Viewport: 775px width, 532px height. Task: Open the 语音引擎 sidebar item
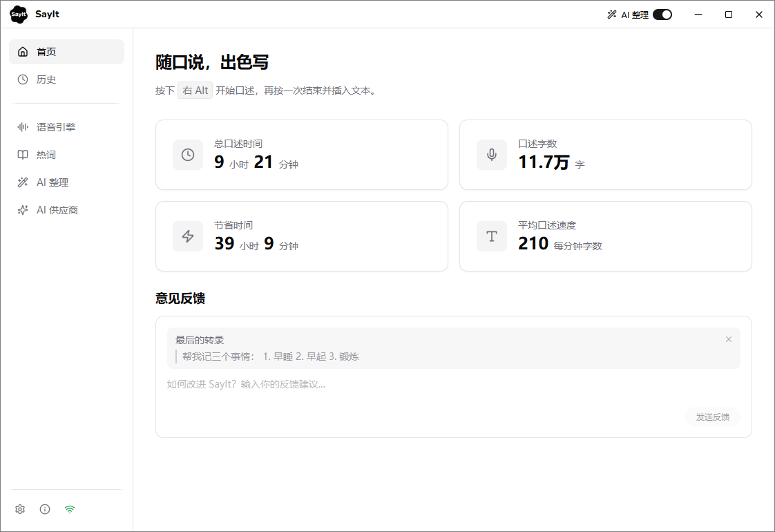click(x=67, y=127)
